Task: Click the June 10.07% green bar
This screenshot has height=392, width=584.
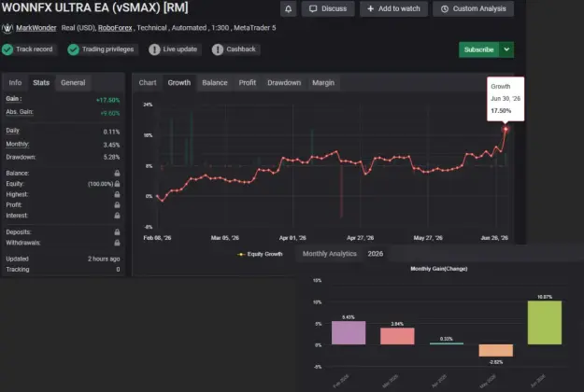Action: pyautogui.click(x=545, y=322)
